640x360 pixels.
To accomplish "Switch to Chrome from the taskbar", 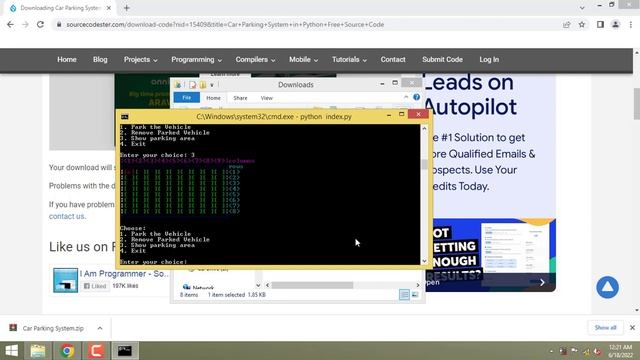I will 67,351.
